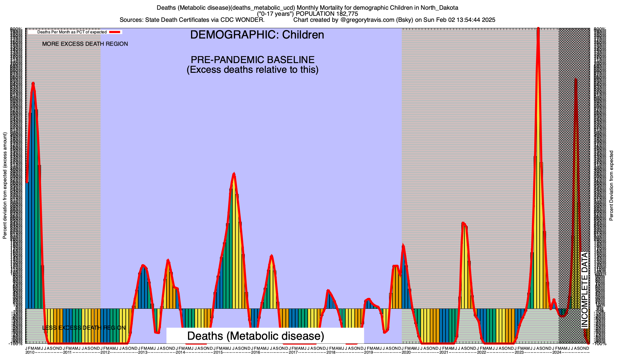Screen dimensions: 622x364
Task: Select the 'MORE EXCESS DEATH REGION' text
Action: 85,44
